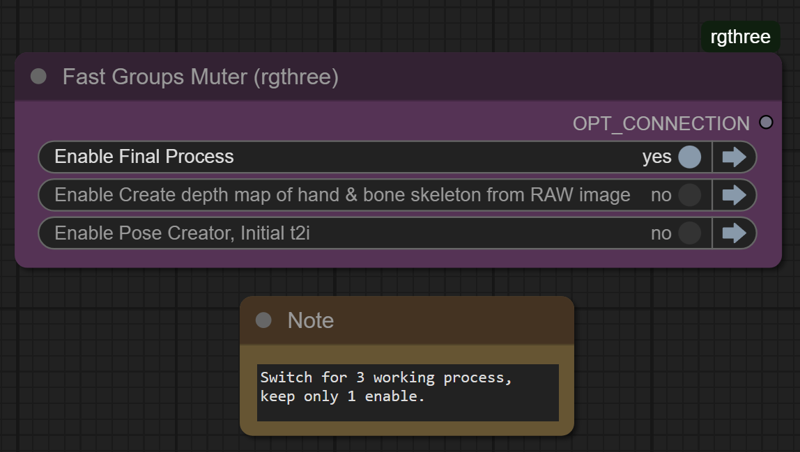Click the 'yes' status on Final Process

point(657,157)
